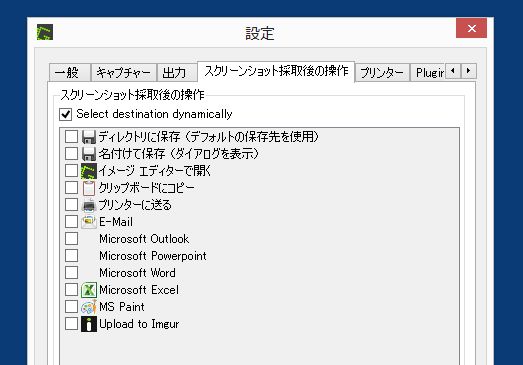Click the Imgur icon in the list
Viewport: 523px width, 365px height.
pyautogui.click(x=89, y=324)
